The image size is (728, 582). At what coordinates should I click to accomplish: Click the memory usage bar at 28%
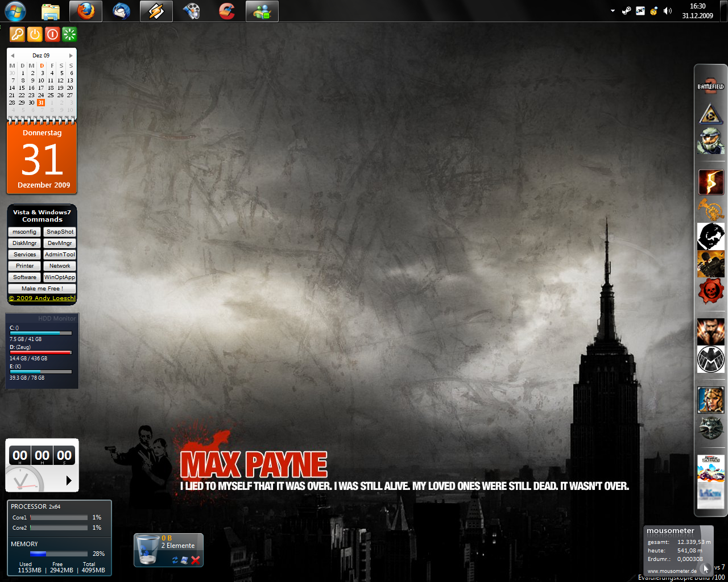click(x=59, y=554)
